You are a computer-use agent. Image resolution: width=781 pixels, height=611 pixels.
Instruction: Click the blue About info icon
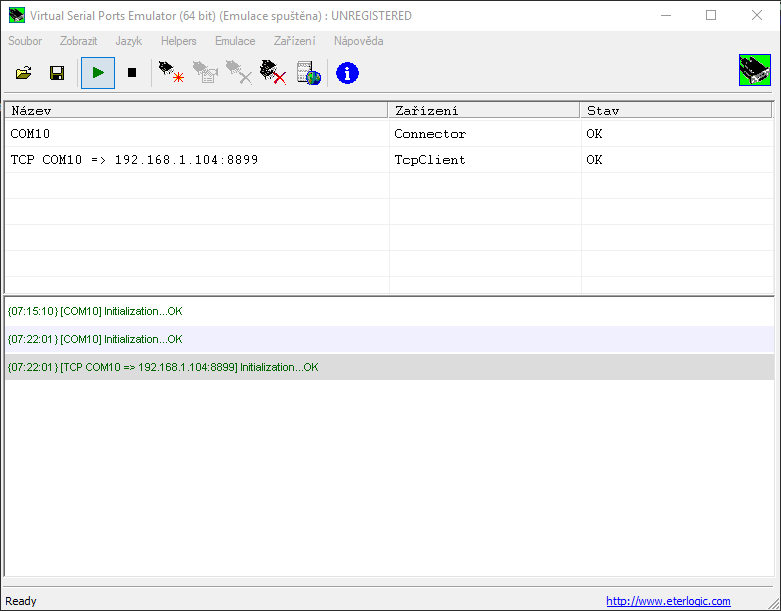point(347,73)
